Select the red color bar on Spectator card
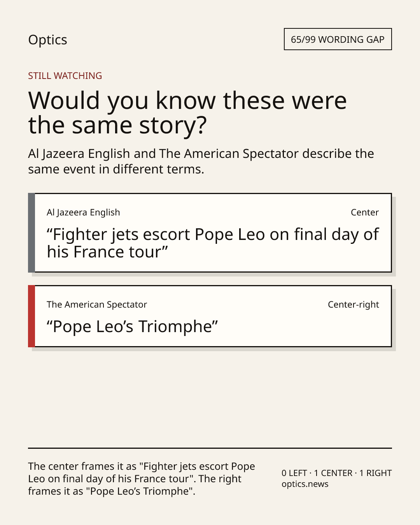Screen dimensions: 420x525 (x=31, y=316)
